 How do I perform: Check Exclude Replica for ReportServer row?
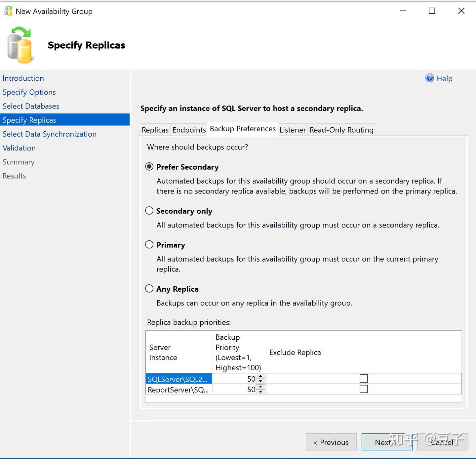pyautogui.click(x=364, y=389)
